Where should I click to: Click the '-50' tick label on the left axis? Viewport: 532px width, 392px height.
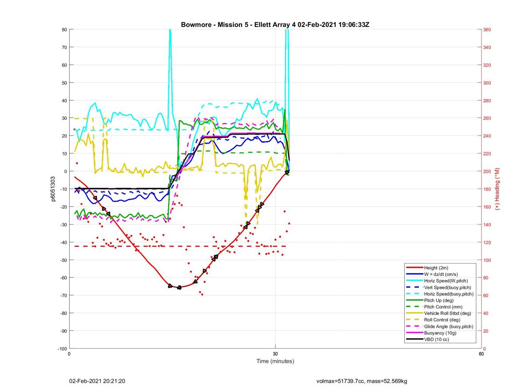coord(63,260)
